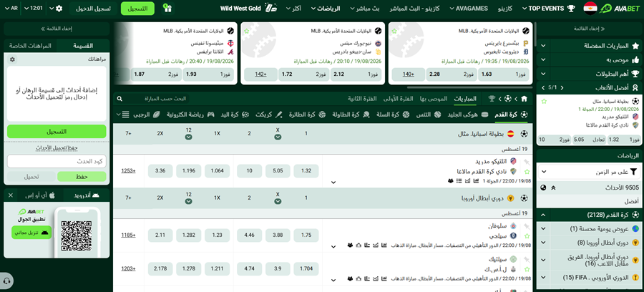644x292 pixels.
Task: Click the AVABET logo
Action: 620,8
